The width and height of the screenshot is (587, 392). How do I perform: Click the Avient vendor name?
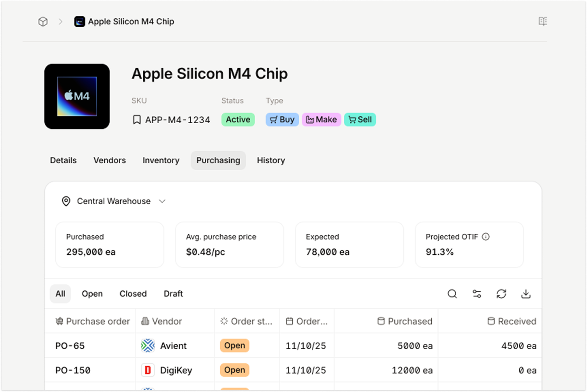coord(174,346)
